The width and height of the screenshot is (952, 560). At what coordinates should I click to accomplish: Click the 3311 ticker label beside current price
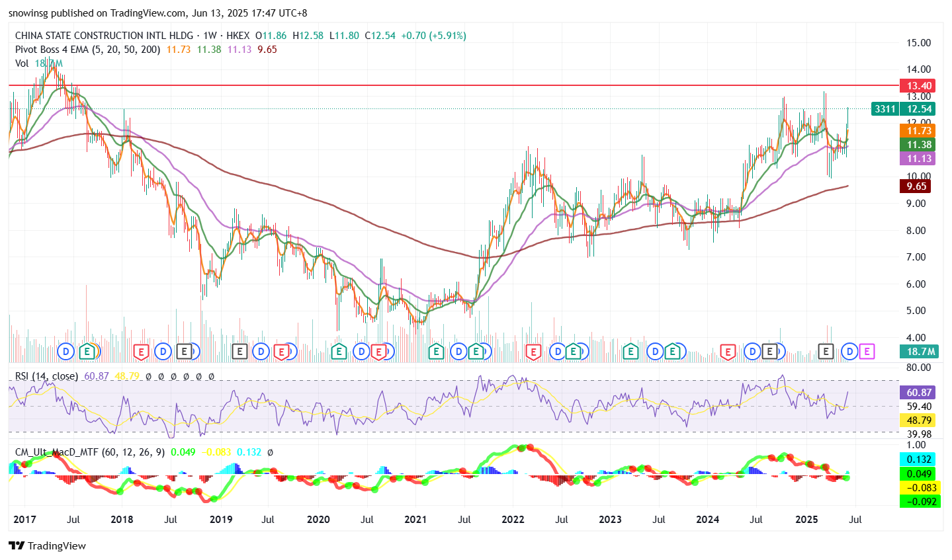pos(885,109)
